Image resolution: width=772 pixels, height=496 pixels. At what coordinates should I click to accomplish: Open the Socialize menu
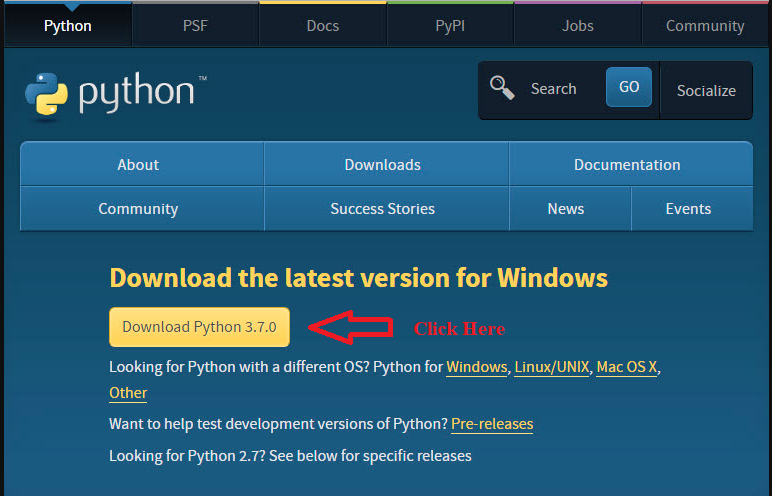(706, 90)
